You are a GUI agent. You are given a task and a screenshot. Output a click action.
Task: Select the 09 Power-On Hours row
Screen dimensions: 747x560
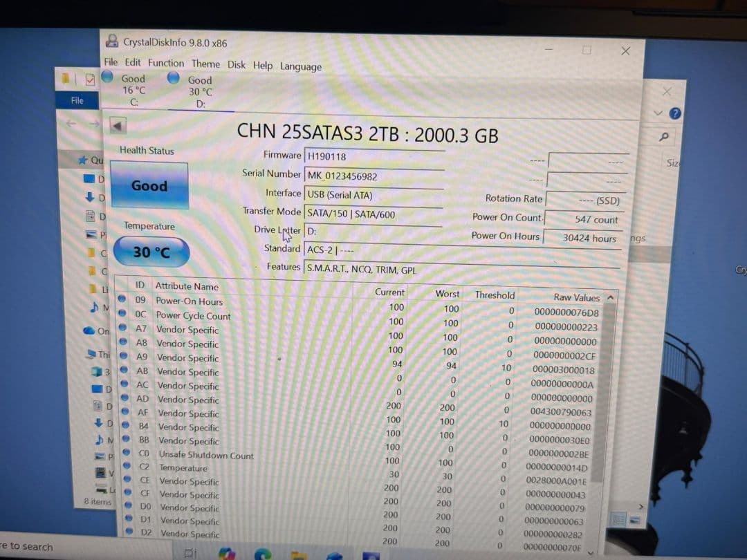pos(360,306)
